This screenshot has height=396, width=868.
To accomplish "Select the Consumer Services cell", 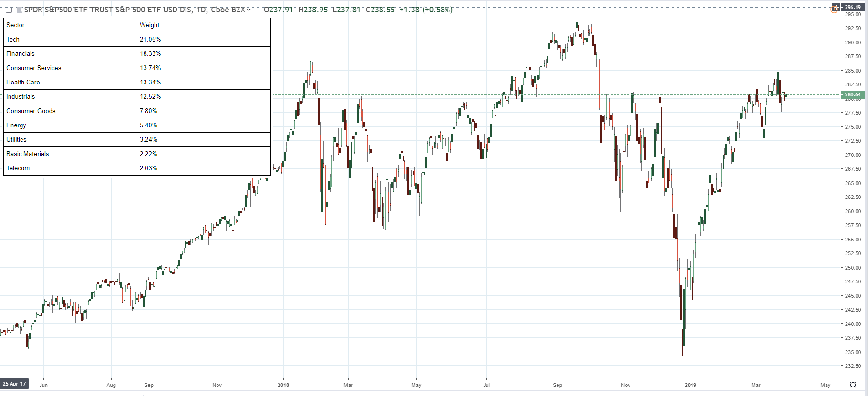I will pos(70,68).
